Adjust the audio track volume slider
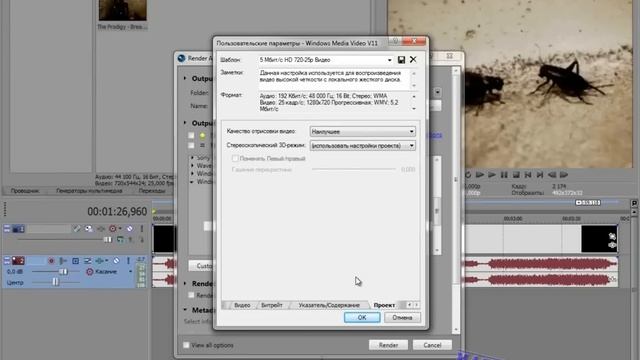Screen dimensions: 640x360 click(63, 271)
